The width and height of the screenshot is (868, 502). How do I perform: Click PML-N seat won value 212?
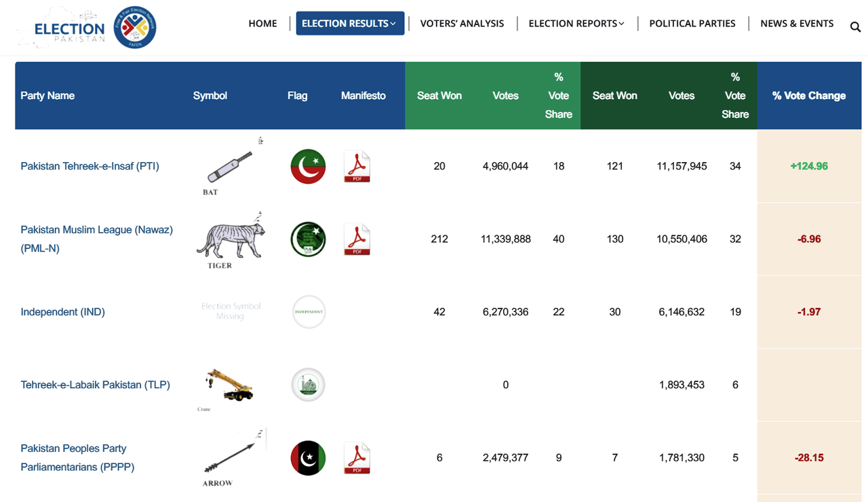pyautogui.click(x=439, y=239)
